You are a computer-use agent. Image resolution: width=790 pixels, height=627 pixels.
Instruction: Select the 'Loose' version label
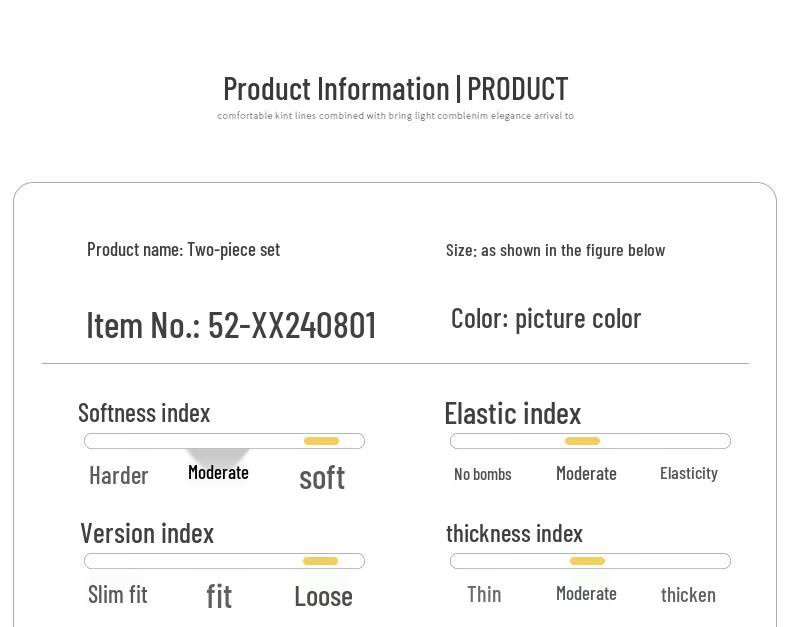(x=323, y=596)
